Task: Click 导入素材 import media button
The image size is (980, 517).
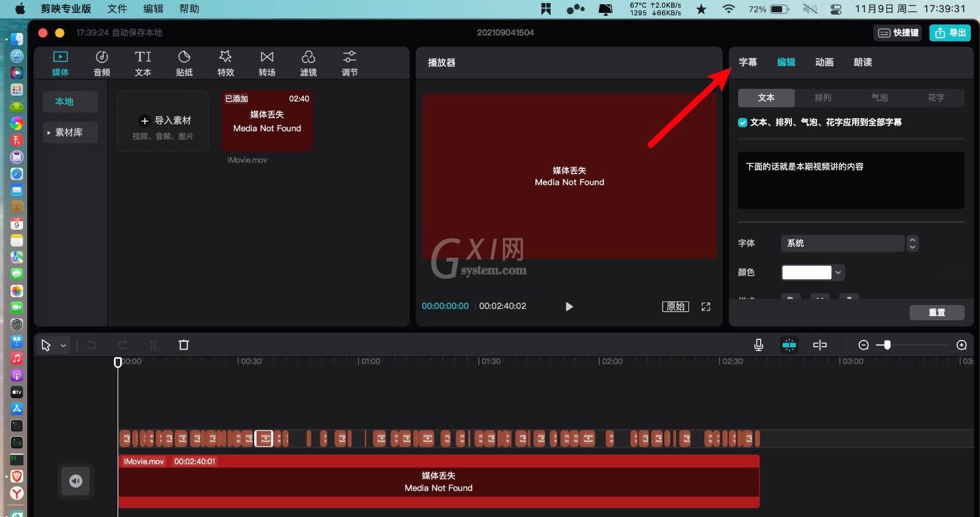Action: pyautogui.click(x=163, y=121)
